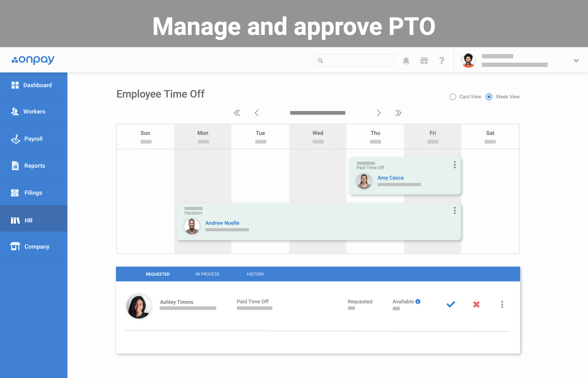
Task: Switch to the In Process tab
Action: tap(207, 274)
